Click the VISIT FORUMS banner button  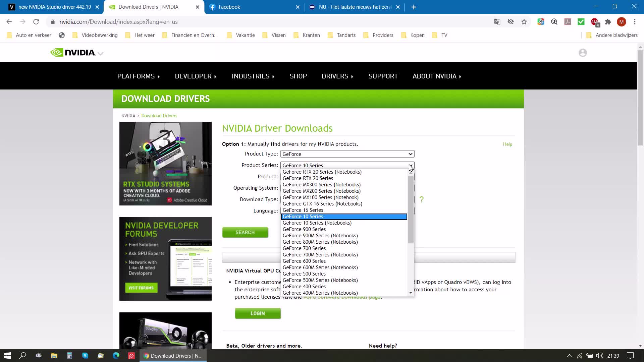tap(141, 288)
